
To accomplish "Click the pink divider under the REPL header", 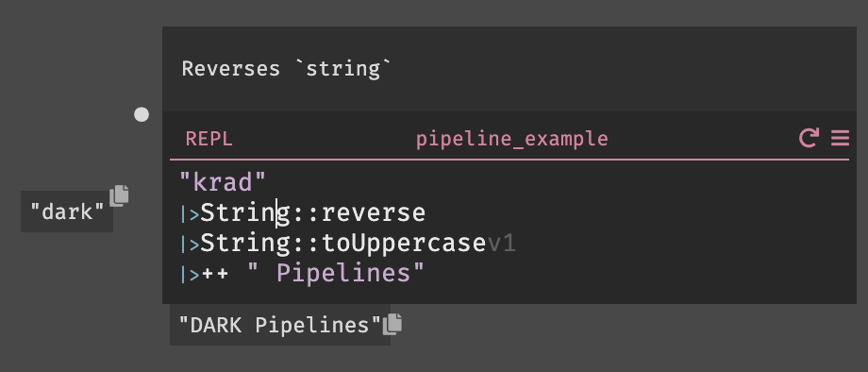I will point(509,160).
